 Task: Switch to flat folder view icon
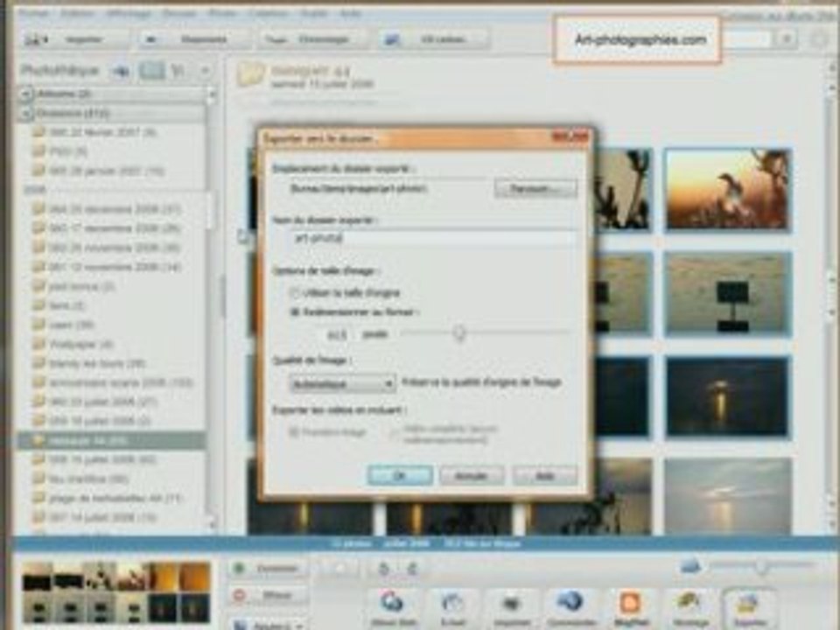[151, 70]
